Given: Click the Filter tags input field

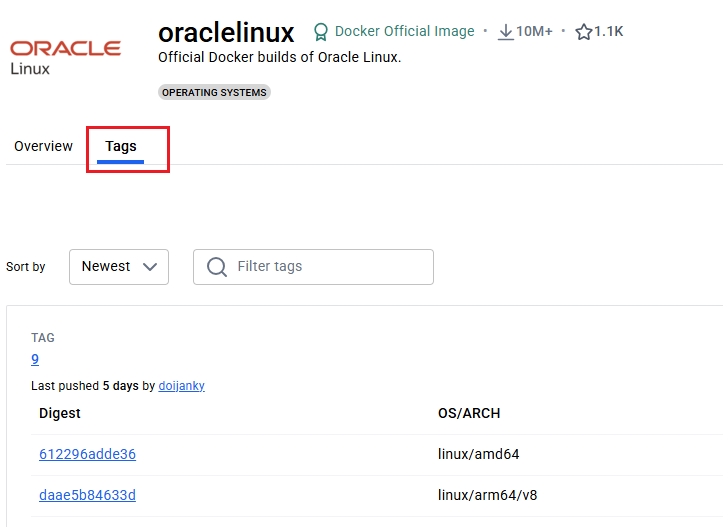Looking at the screenshot, I should 314,267.
